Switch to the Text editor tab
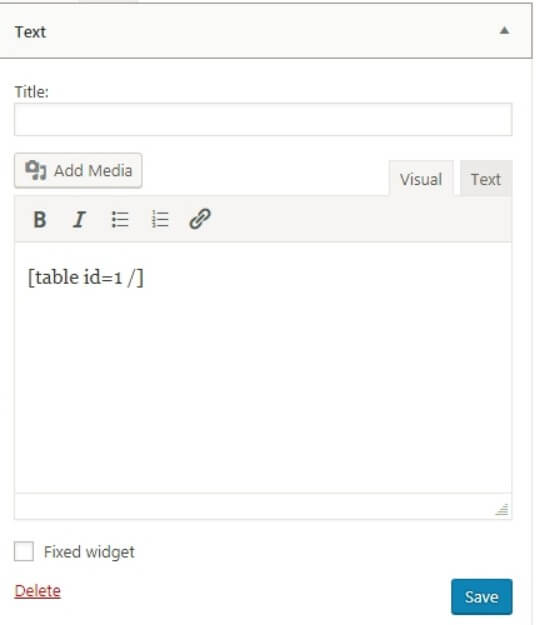 [486, 179]
